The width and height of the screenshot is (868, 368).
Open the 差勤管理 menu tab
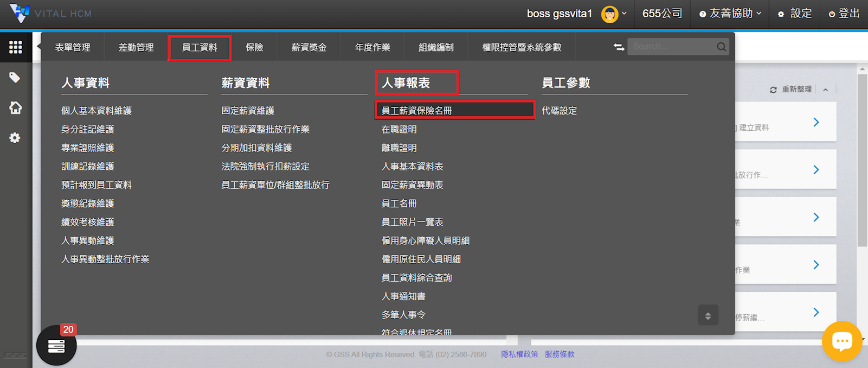[x=136, y=48]
